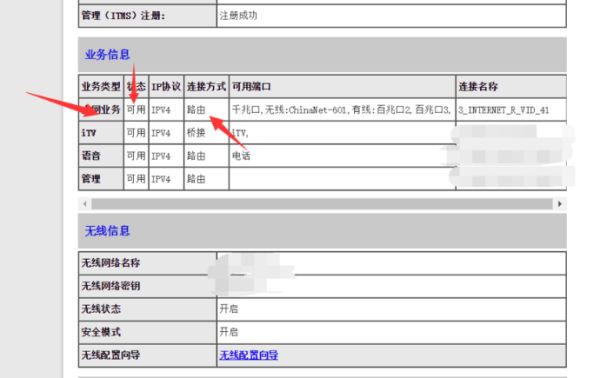The image size is (600, 378).
Task: Click the 注册成功 registration status cell
Action: point(391,16)
